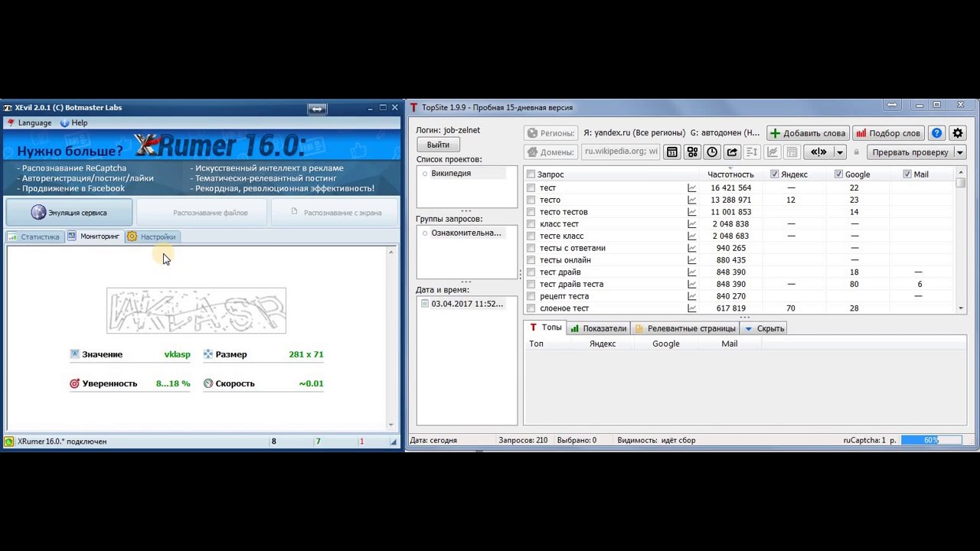Viewport: 980px width, 551px height.
Task: Open trend chart icon for тест row
Action: point(692,187)
